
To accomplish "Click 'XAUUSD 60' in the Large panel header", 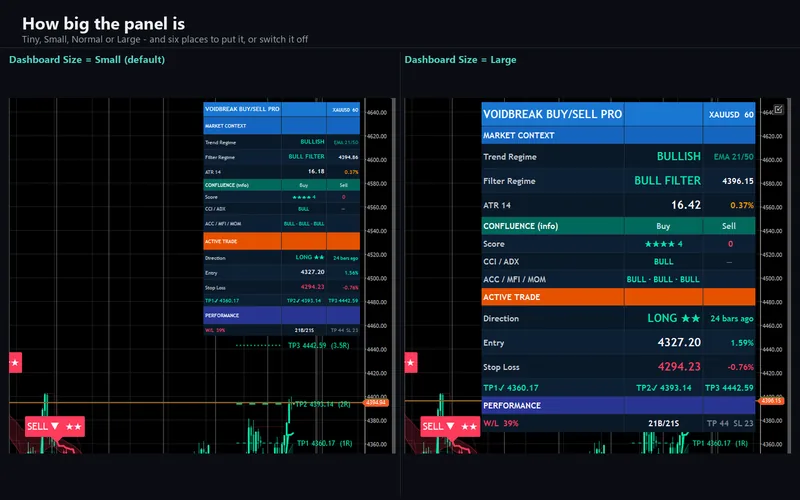I will pyautogui.click(x=731, y=115).
